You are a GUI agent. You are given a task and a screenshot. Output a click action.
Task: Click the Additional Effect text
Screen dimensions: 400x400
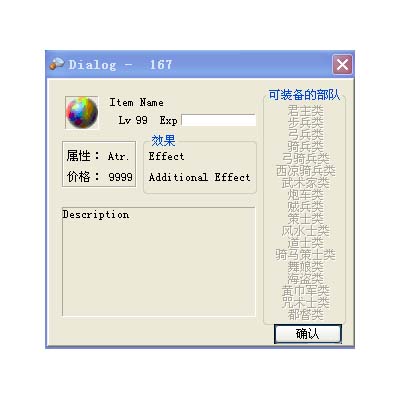(199, 177)
